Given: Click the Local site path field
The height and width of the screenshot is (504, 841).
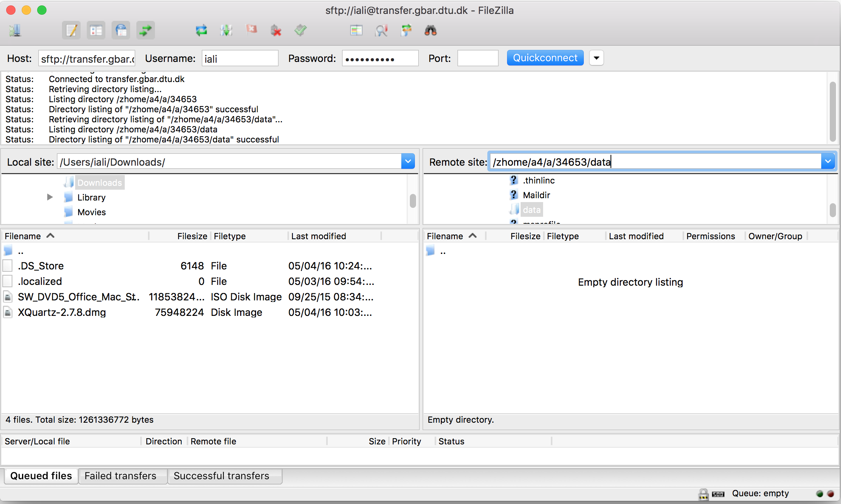Looking at the screenshot, I should (229, 161).
